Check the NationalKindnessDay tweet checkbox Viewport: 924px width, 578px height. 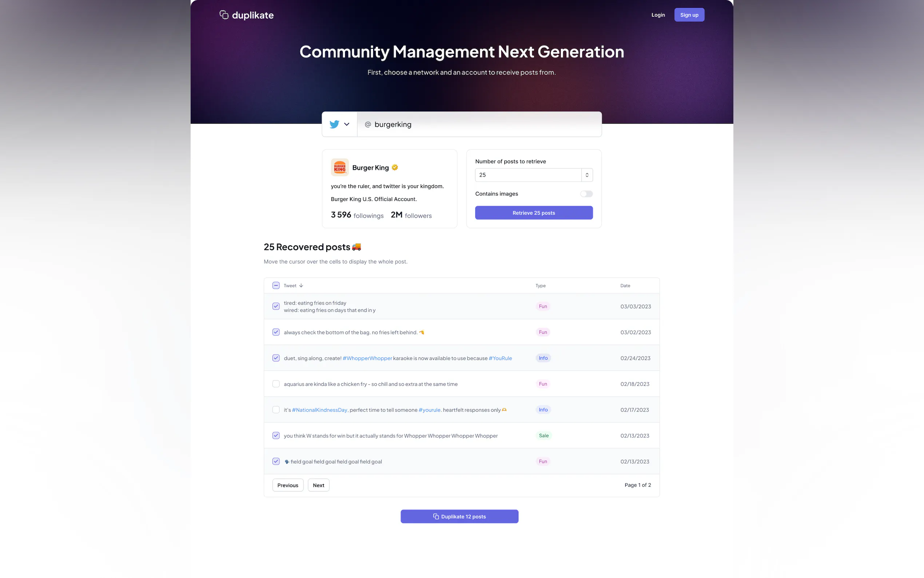(x=276, y=410)
